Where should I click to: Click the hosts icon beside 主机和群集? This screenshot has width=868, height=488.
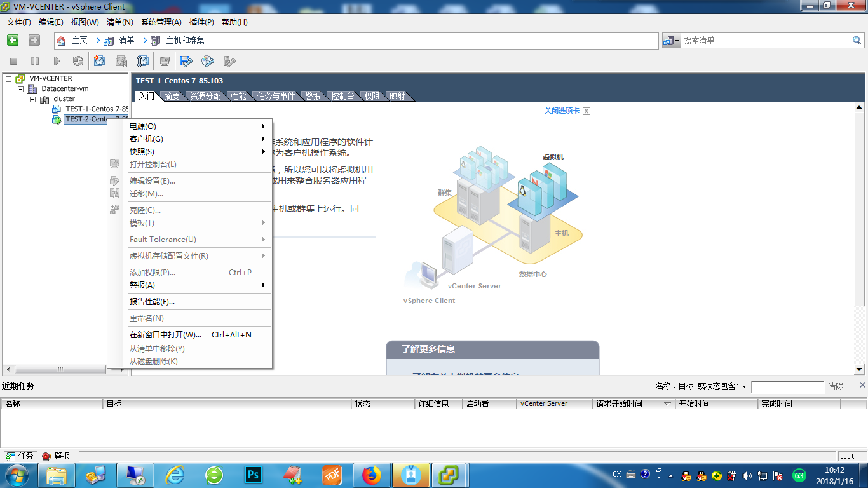pyautogui.click(x=156, y=41)
